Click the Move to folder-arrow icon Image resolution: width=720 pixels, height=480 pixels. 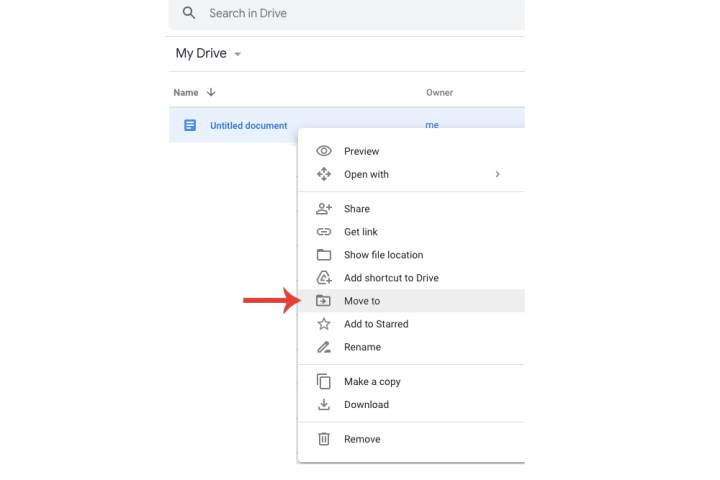pyautogui.click(x=323, y=300)
